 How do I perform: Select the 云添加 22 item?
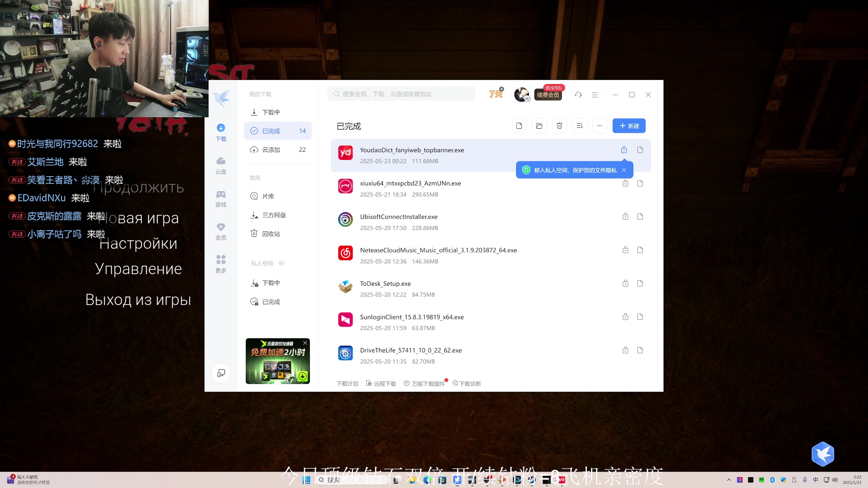(x=277, y=150)
